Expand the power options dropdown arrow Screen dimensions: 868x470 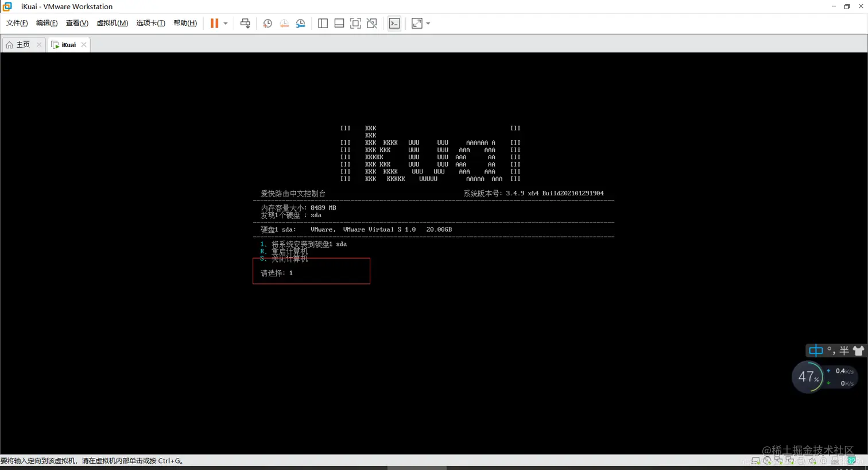pyautogui.click(x=226, y=24)
